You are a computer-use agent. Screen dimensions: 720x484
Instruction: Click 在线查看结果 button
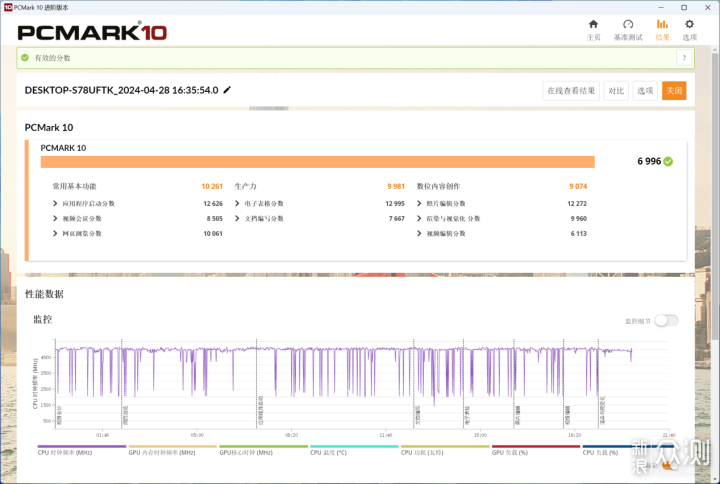pos(571,91)
